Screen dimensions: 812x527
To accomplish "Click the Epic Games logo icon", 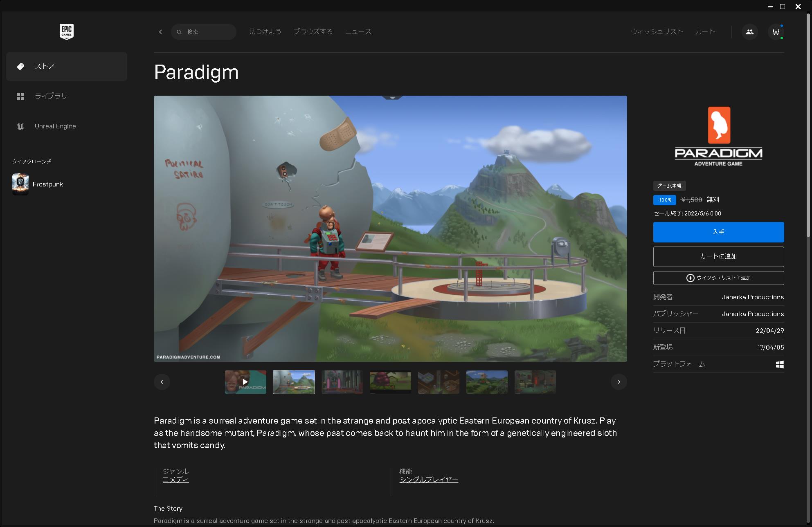I will pyautogui.click(x=67, y=31).
